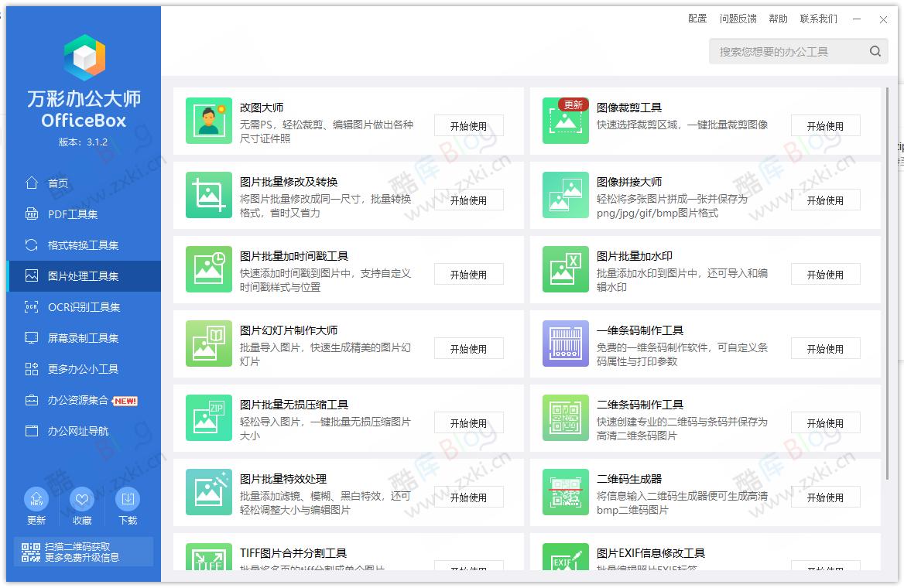The height and width of the screenshot is (588, 904).
Task: Select the 一维条码制作工具 barcode icon
Action: 565,343
